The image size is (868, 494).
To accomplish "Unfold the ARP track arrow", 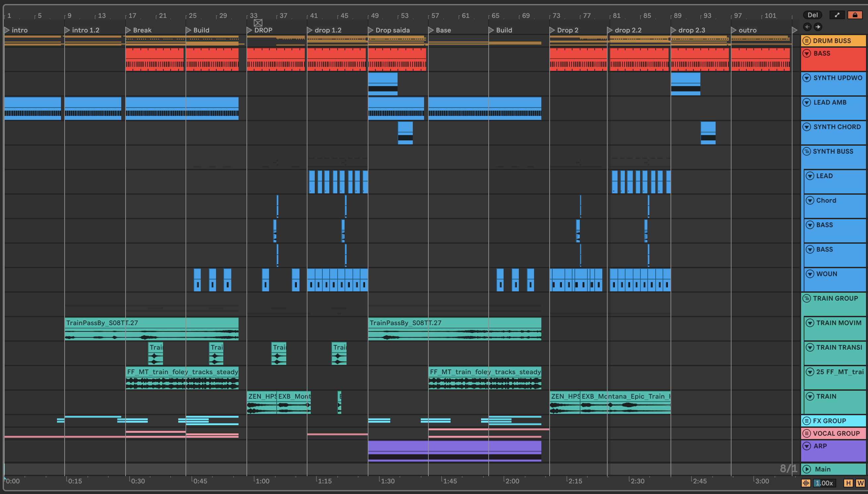I will point(807,446).
